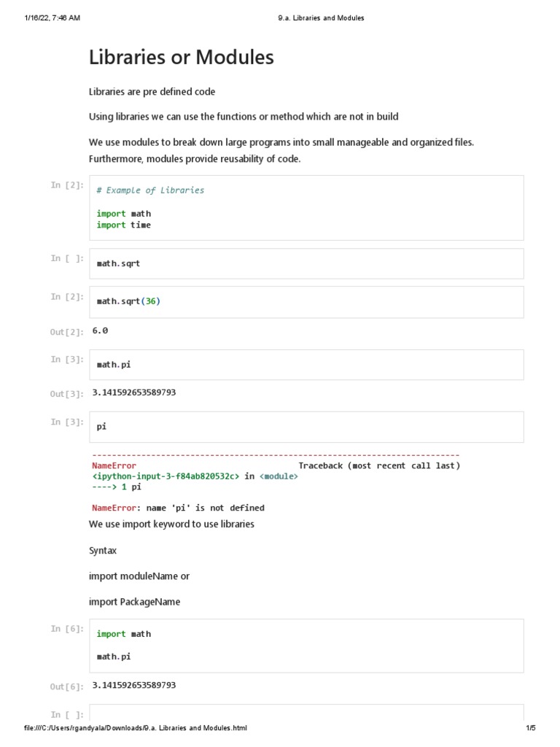Select the cell containing only 'pi'
This screenshot has width=560, height=747.
coord(306,427)
